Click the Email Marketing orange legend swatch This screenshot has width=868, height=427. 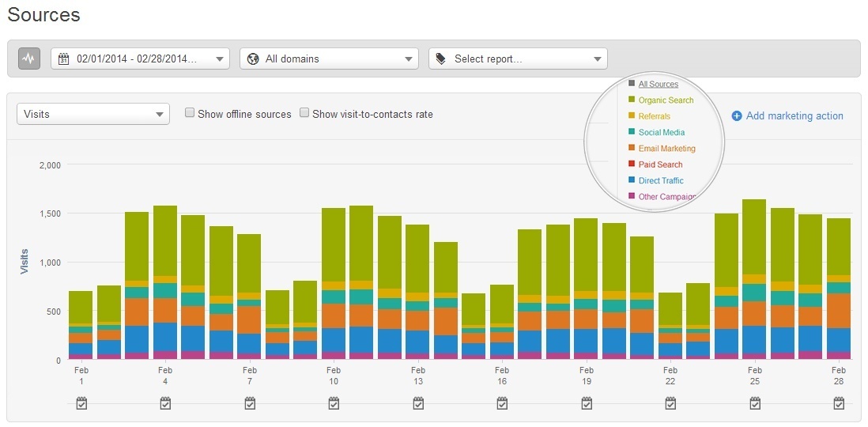coord(632,149)
